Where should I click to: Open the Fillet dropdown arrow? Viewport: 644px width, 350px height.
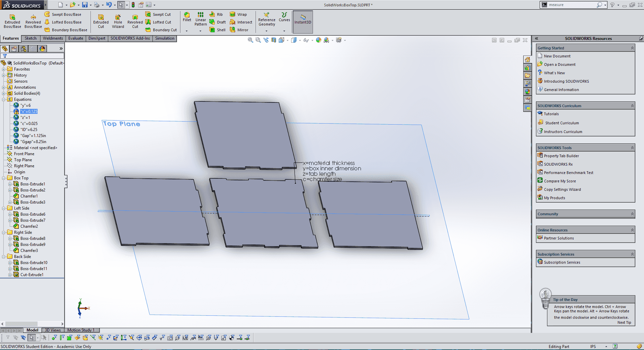click(x=187, y=31)
